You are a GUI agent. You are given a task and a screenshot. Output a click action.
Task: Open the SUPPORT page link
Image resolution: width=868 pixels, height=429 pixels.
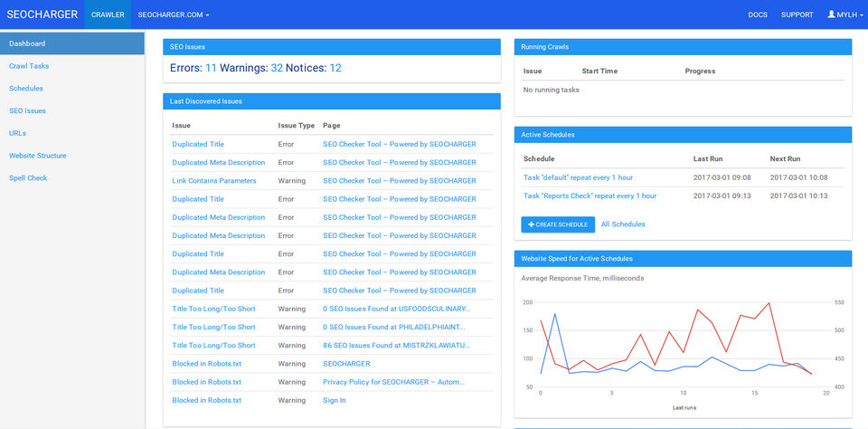pyautogui.click(x=797, y=14)
